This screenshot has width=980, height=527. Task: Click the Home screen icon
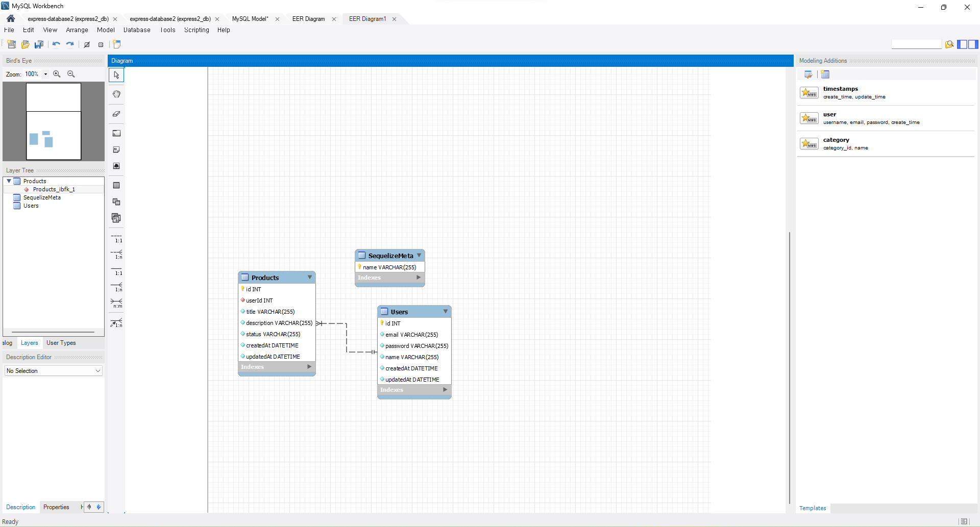pos(11,18)
